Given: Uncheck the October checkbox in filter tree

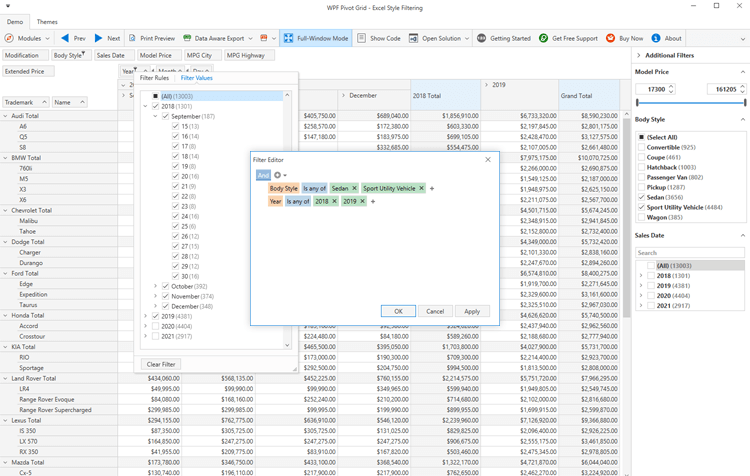Looking at the screenshot, I should 166,286.
